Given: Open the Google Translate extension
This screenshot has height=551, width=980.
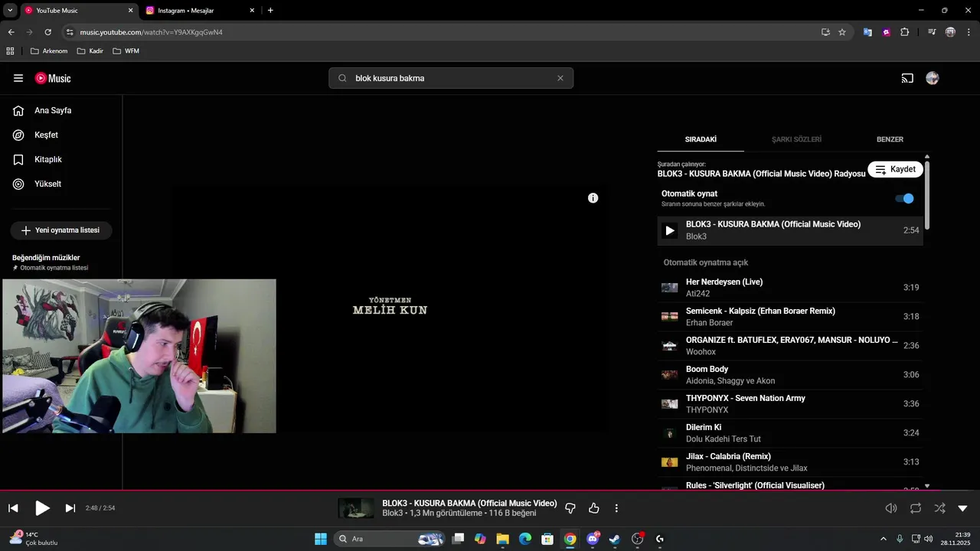Looking at the screenshot, I should point(867,32).
